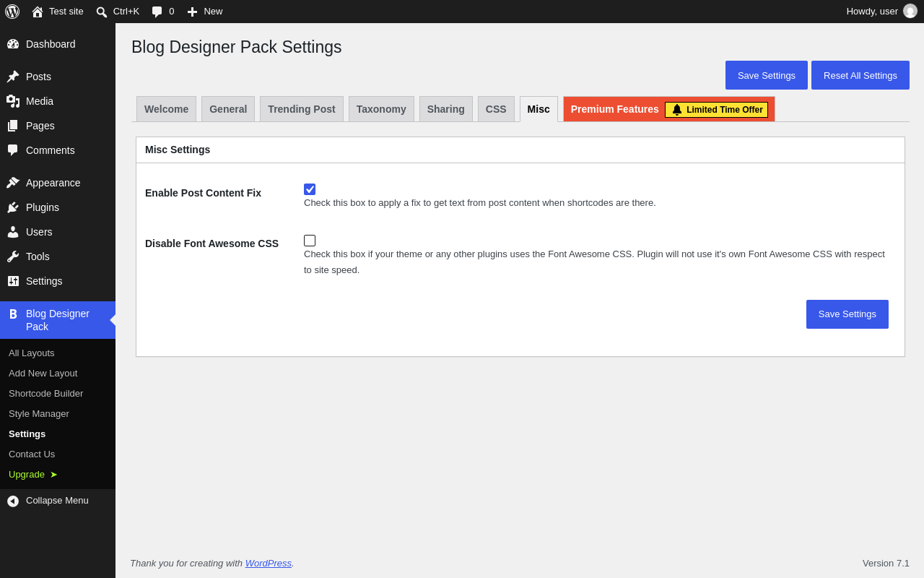Open Media from the sidebar menu
The width and height of the screenshot is (924, 578).
click(x=58, y=101)
